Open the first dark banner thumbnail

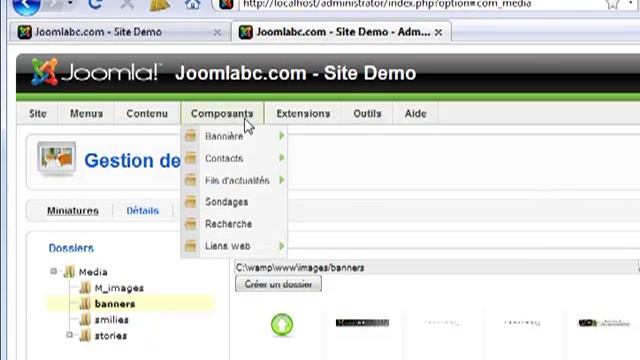(x=362, y=323)
